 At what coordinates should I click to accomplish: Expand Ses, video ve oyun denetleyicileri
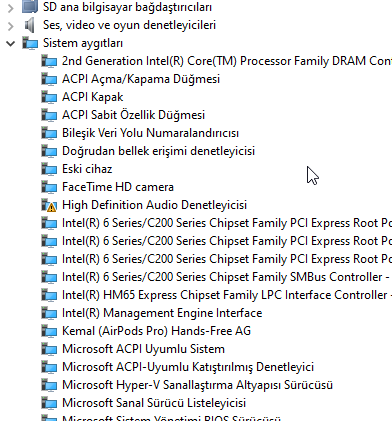[x=11, y=26]
